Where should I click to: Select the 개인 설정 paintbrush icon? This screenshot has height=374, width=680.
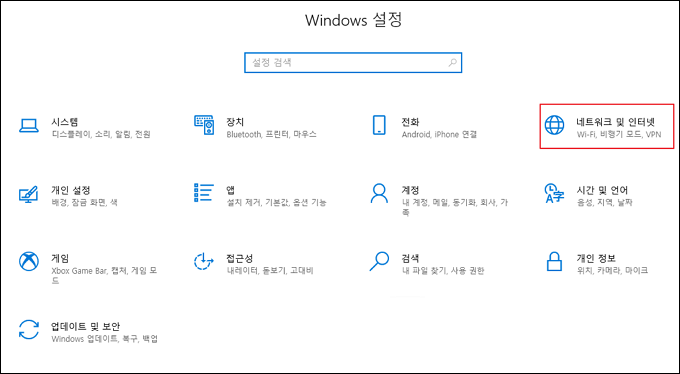[x=29, y=194]
